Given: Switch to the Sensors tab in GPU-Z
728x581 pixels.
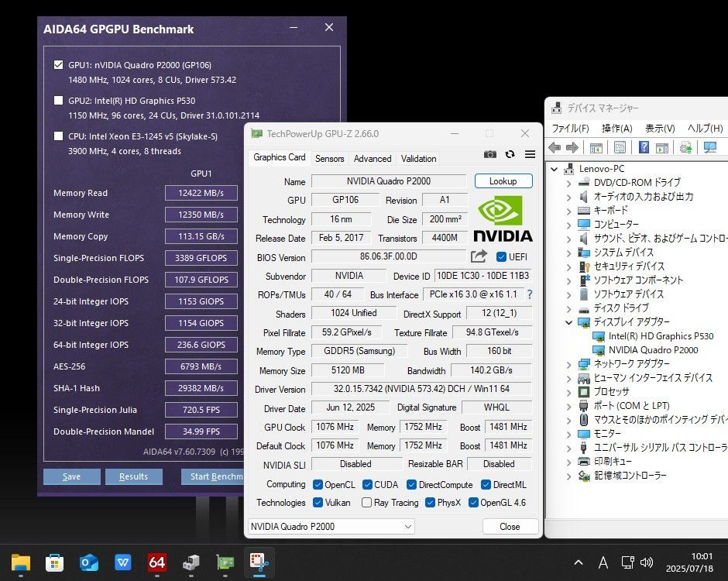Looking at the screenshot, I should (329, 158).
